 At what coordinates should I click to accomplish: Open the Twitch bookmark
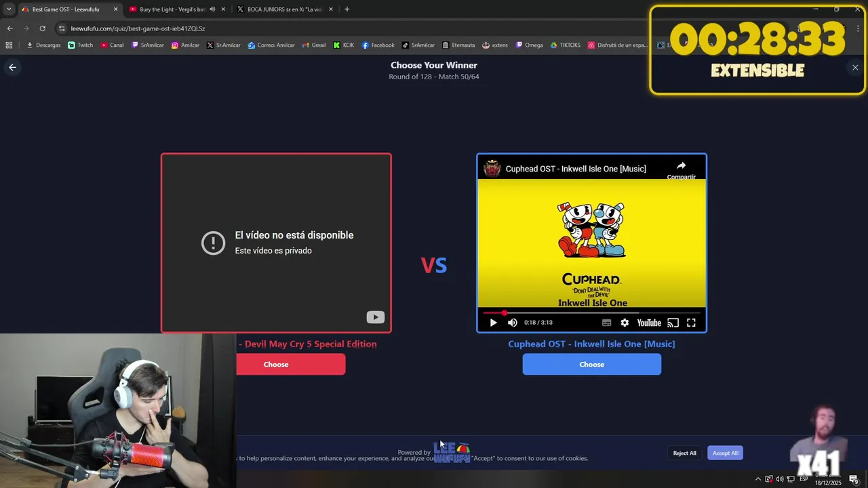tap(80, 45)
